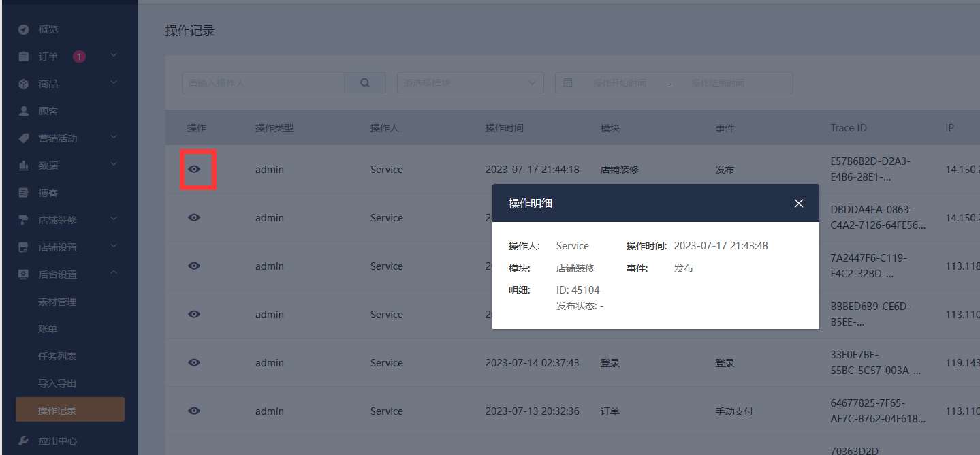Open 素材管理 submenu item
This screenshot has height=455, width=980.
(57, 302)
